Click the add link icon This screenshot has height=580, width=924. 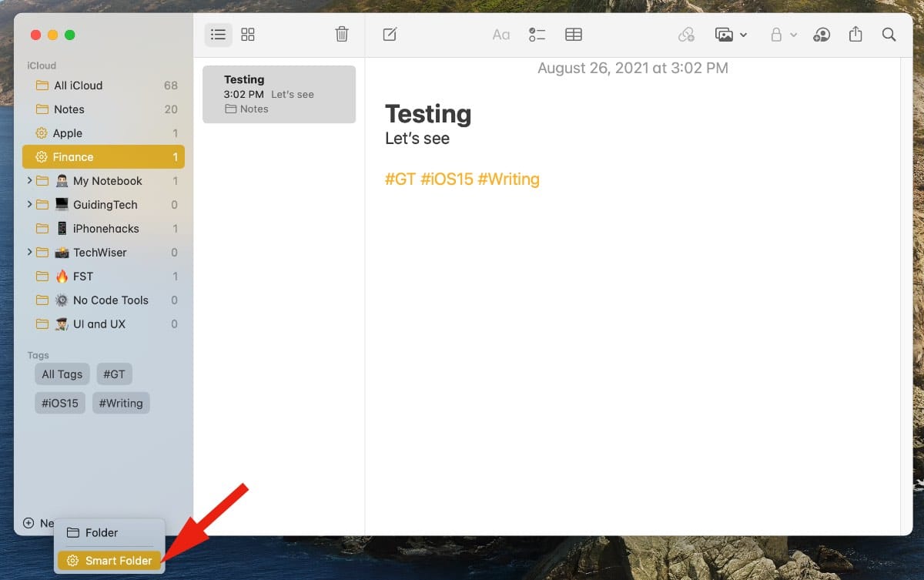tap(686, 35)
